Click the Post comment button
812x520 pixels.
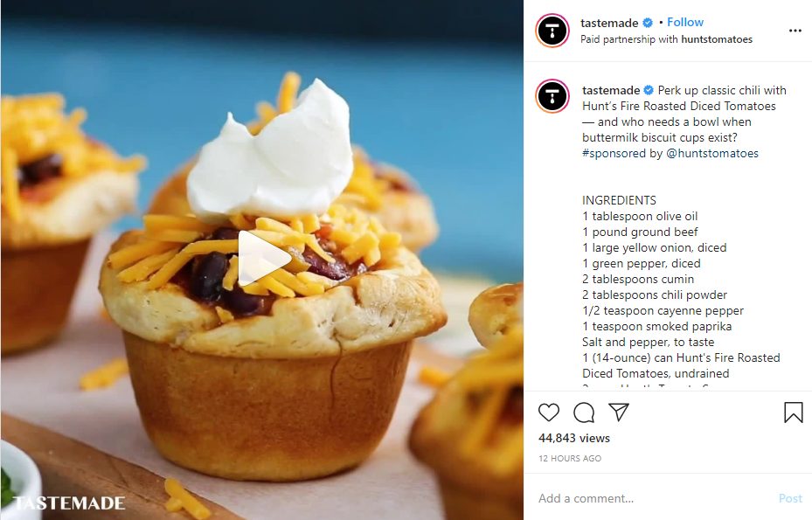point(790,498)
